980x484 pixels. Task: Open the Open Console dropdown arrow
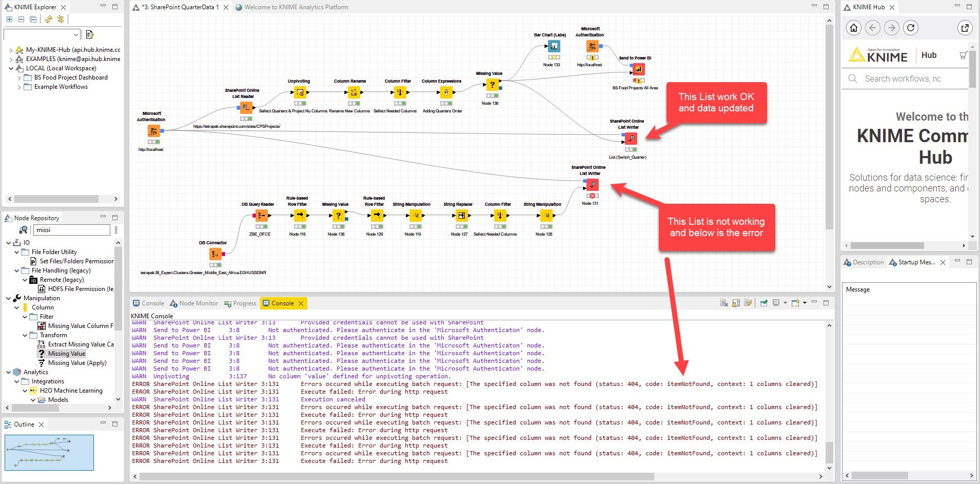(805, 303)
